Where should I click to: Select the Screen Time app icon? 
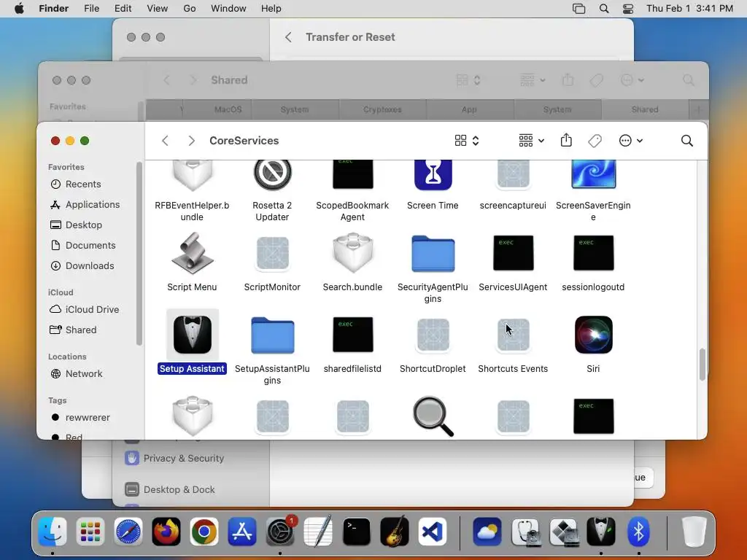point(433,174)
